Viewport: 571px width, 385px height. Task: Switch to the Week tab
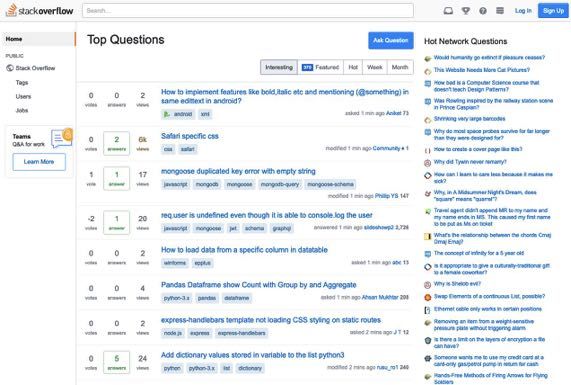click(x=375, y=67)
